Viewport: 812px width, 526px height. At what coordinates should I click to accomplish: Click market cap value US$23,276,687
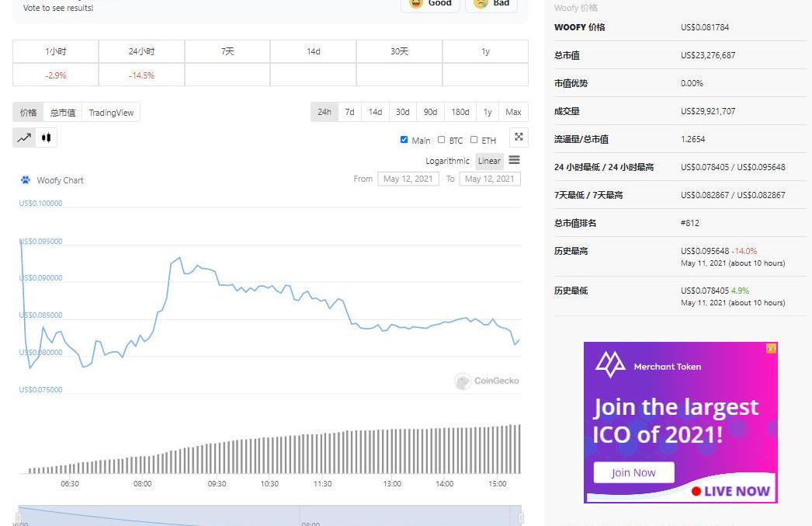[708, 55]
